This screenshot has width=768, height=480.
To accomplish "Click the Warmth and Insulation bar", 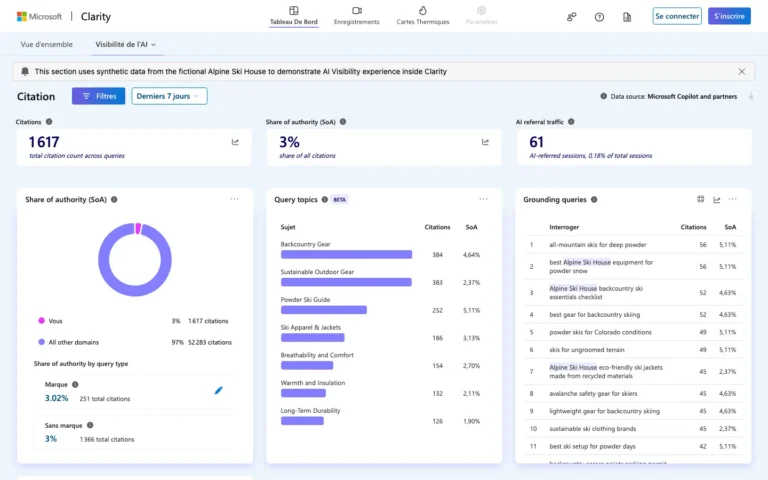I will (303, 393).
